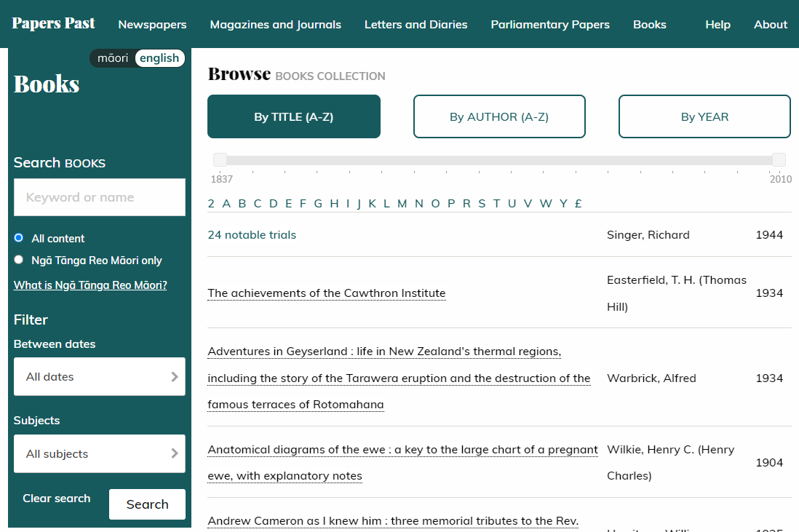Switch to the 'By AUTHOR (A-Z)' tab

pyautogui.click(x=499, y=116)
